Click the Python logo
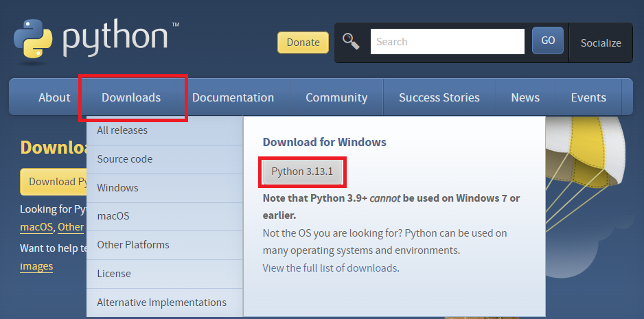This screenshot has height=319, width=644. (96, 38)
